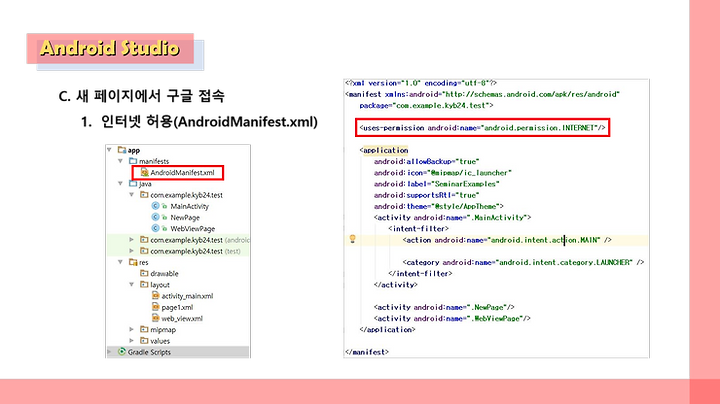This screenshot has width=720, height=404.
Task: Click the values folder icon
Action: point(144,341)
